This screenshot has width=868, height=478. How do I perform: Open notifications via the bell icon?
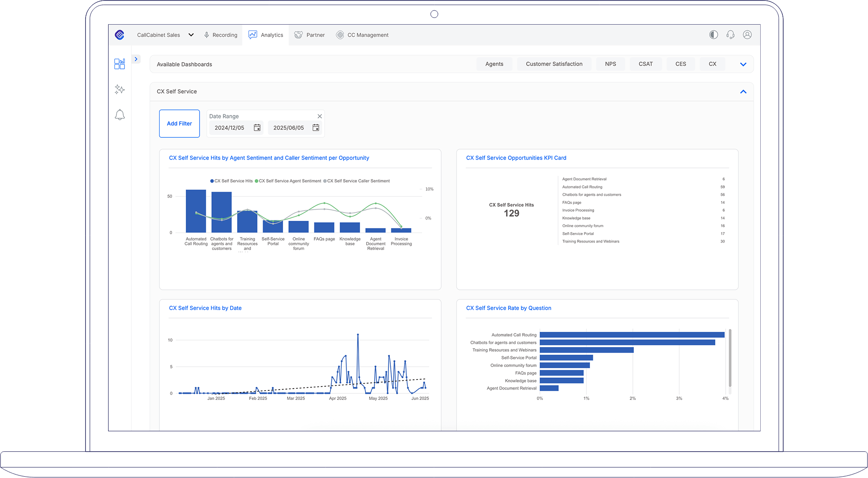pos(119,114)
